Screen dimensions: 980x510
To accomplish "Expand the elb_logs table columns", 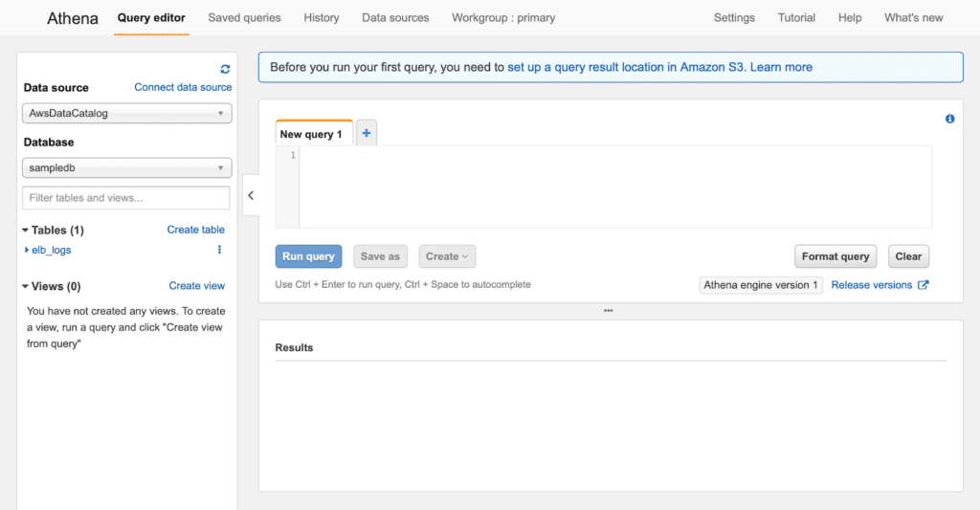I will pyautogui.click(x=26, y=250).
